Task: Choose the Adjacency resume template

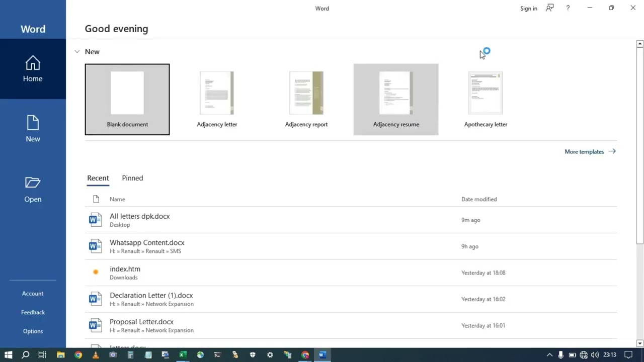Action: (396, 100)
